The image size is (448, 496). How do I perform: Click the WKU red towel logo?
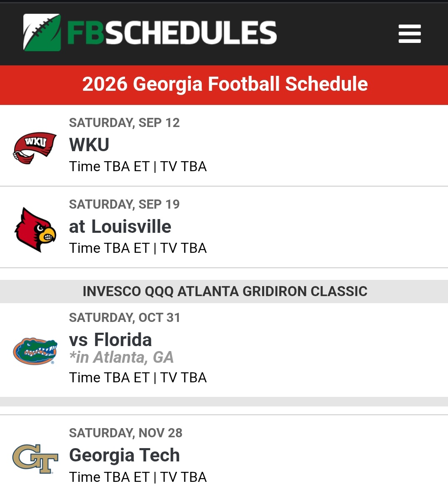35,148
